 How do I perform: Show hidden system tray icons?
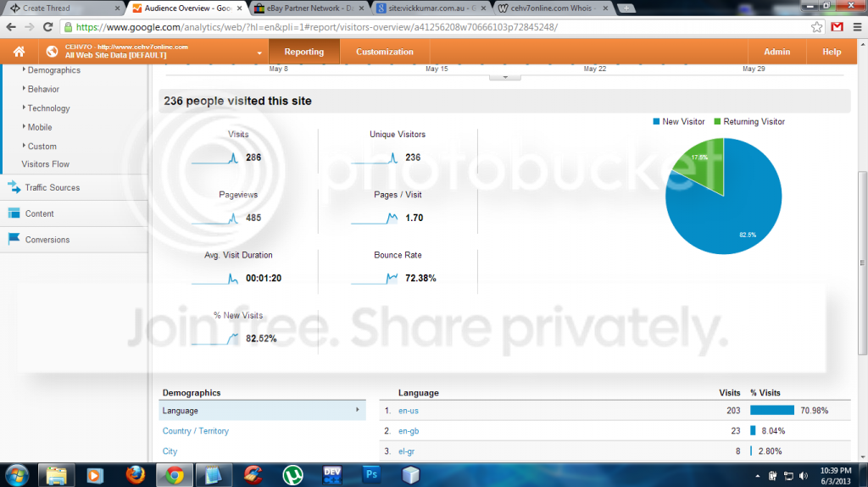pyautogui.click(x=757, y=476)
